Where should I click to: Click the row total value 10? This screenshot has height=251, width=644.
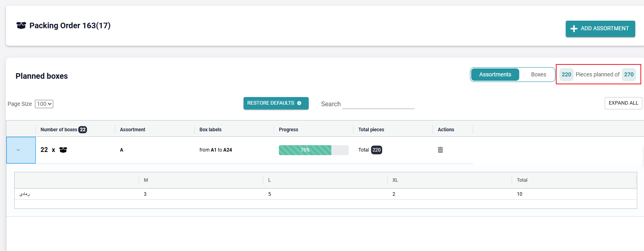pos(519,194)
